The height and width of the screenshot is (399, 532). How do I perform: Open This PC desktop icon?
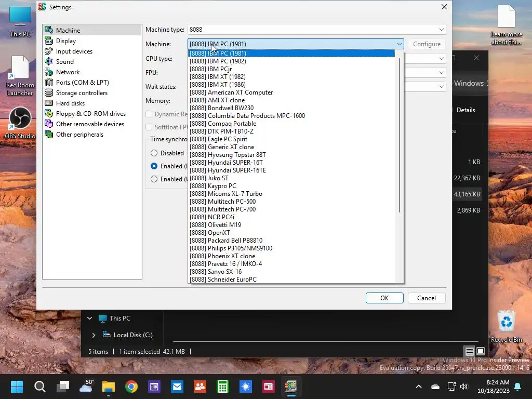[20, 21]
